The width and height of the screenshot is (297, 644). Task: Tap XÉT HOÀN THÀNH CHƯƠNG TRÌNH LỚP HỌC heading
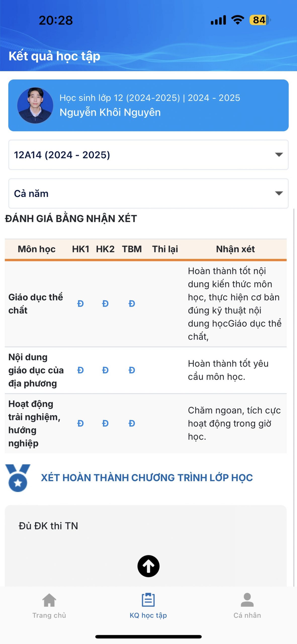click(147, 478)
